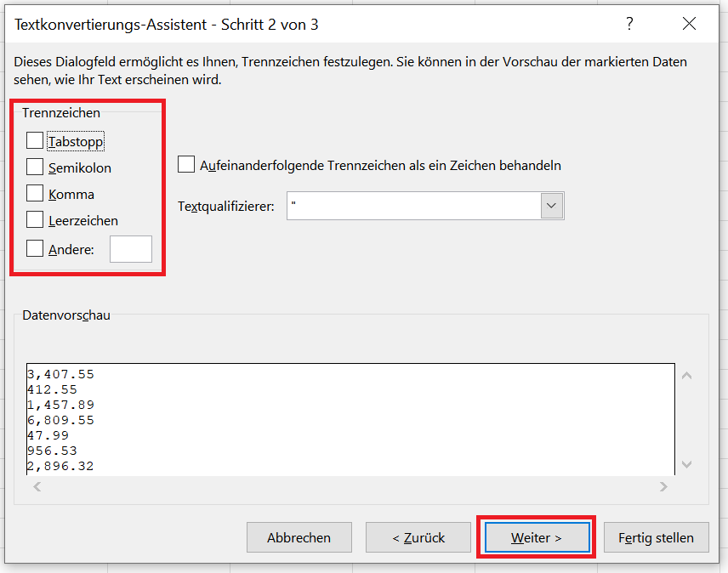Tick the Komma checkbox
728x573 pixels.
click(x=35, y=194)
